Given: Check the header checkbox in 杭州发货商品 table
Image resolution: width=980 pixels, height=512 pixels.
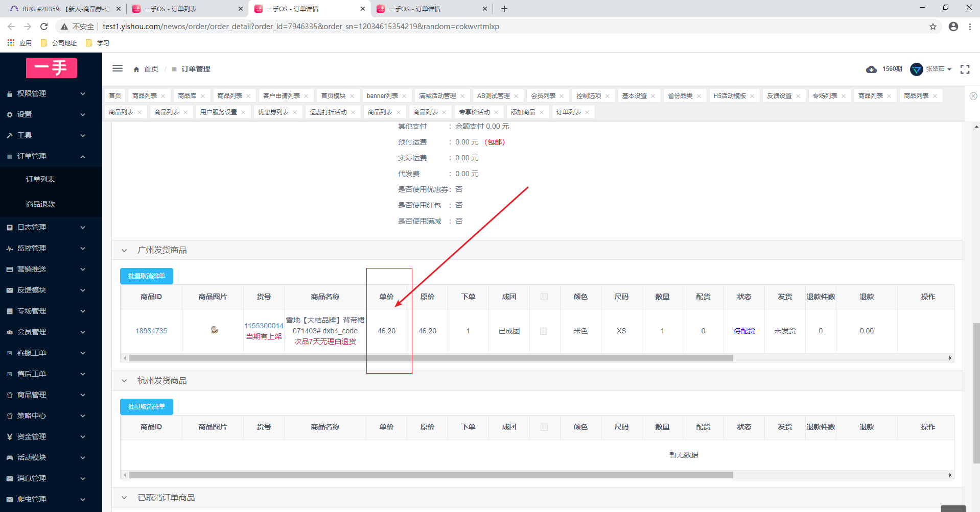Looking at the screenshot, I should click(x=544, y=427).
